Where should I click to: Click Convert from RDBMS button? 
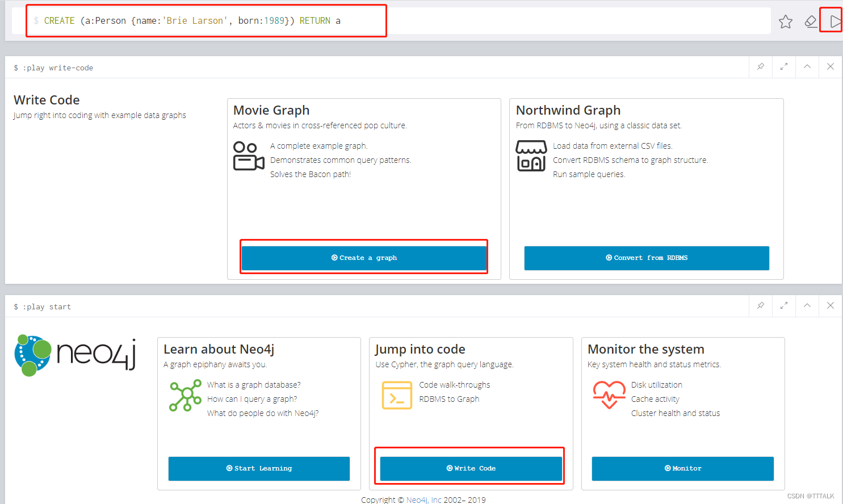click(647, 258)
